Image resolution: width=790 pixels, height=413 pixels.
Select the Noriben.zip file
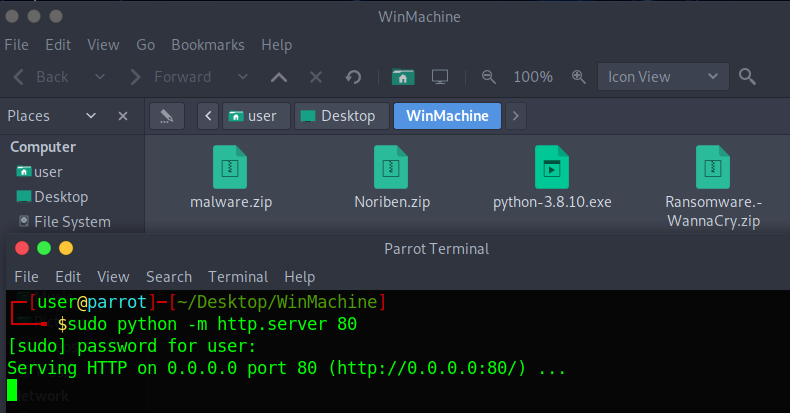pyautogui.click(x=391, y=178)
